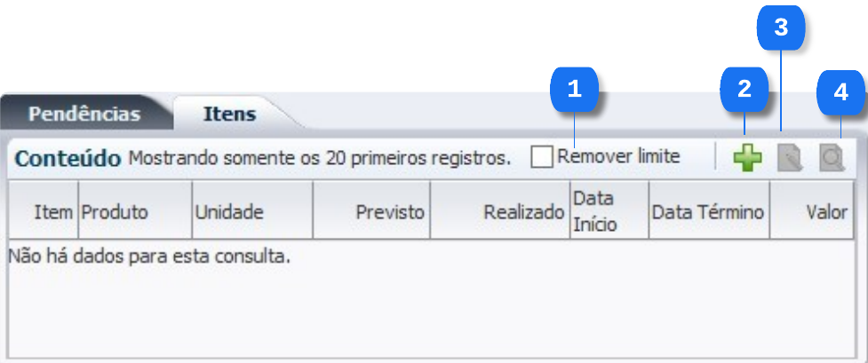Select the Itens tab
Image resolution: width=868 pixels, height=363 pixels.
tap(230, 114)
